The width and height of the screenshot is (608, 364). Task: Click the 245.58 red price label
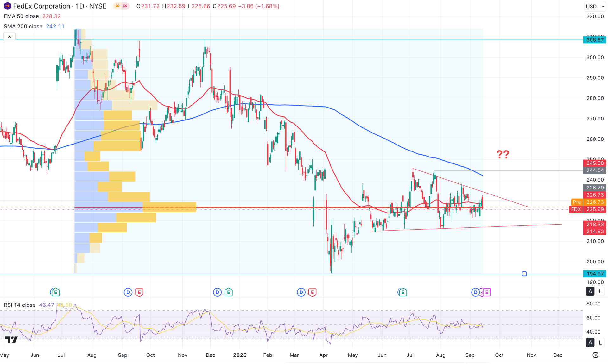[x=595, y=163]
